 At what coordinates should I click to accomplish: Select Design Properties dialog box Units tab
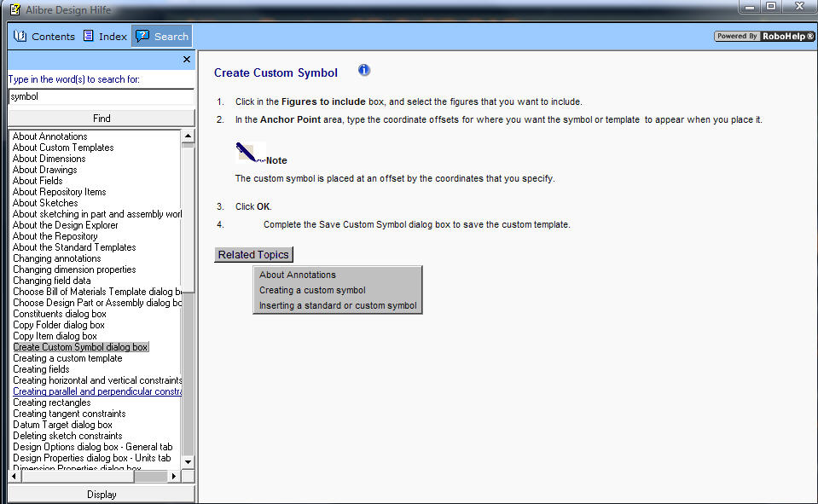tap(92, 458)
